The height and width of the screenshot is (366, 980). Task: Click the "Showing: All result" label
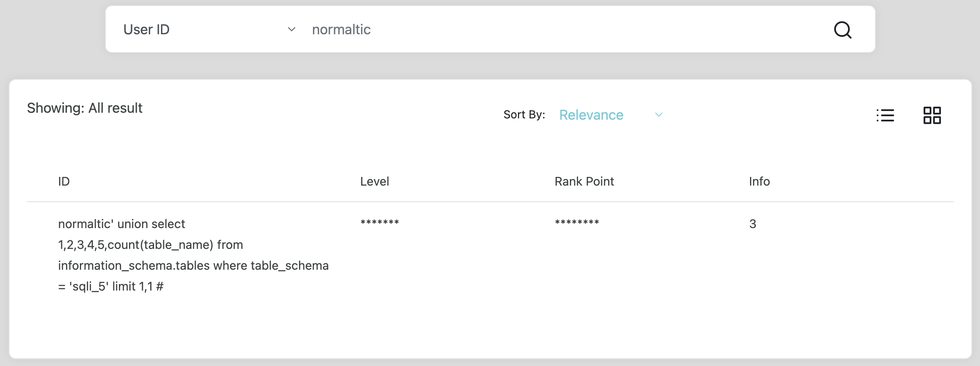click(x=85, y=108)
